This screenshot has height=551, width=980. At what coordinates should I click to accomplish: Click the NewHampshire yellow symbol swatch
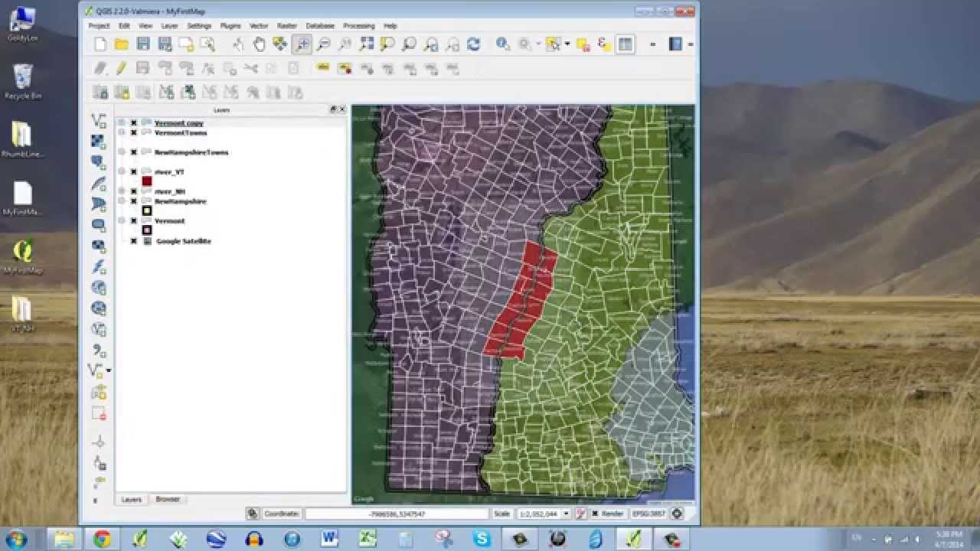(147, 210)
